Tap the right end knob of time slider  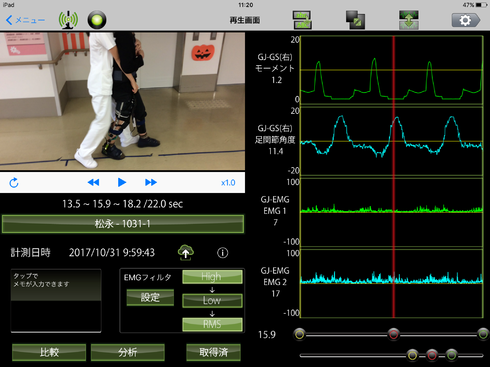483,334
